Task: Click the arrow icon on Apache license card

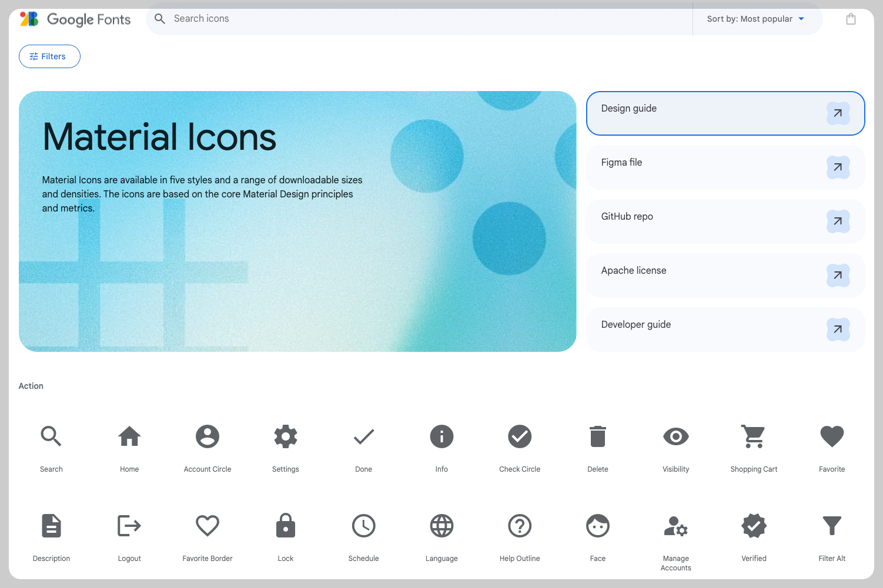Action: point(838,275)
